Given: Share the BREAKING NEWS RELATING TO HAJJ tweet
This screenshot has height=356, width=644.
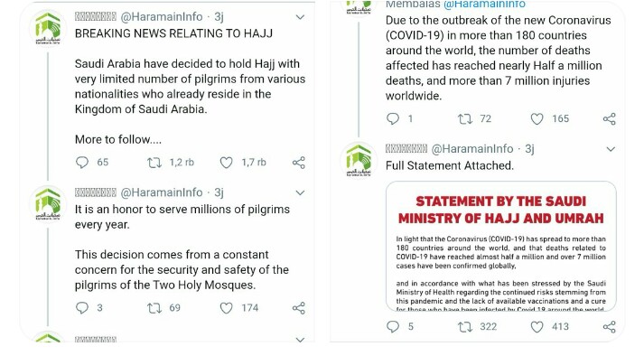Looking at the screenshot, I should (x=299, y=163).
